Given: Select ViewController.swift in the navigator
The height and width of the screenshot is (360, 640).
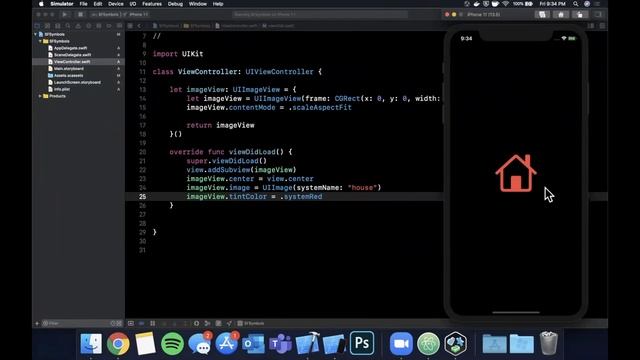Looking at the screenshot, I should (72, 62).
